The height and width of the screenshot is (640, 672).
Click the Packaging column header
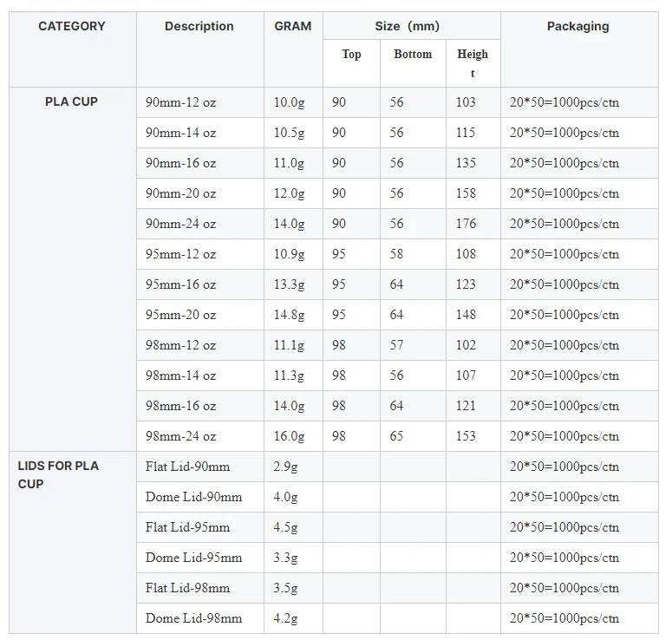(x=577, y=26)
